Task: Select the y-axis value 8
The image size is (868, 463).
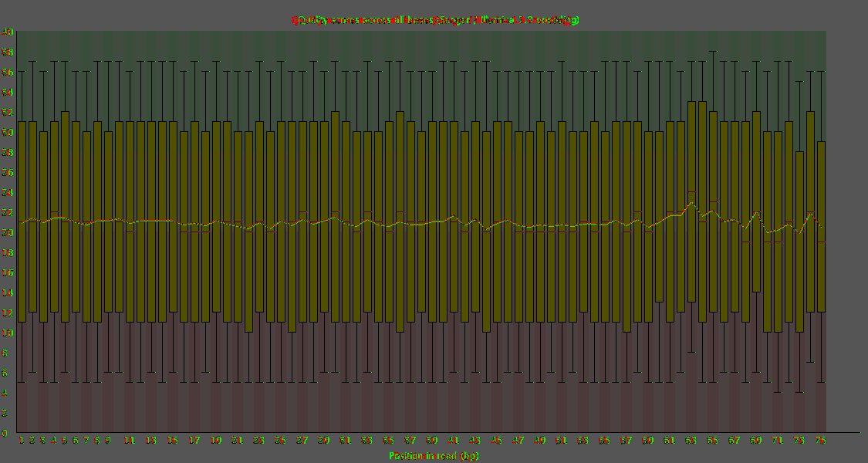Action: 5,353
